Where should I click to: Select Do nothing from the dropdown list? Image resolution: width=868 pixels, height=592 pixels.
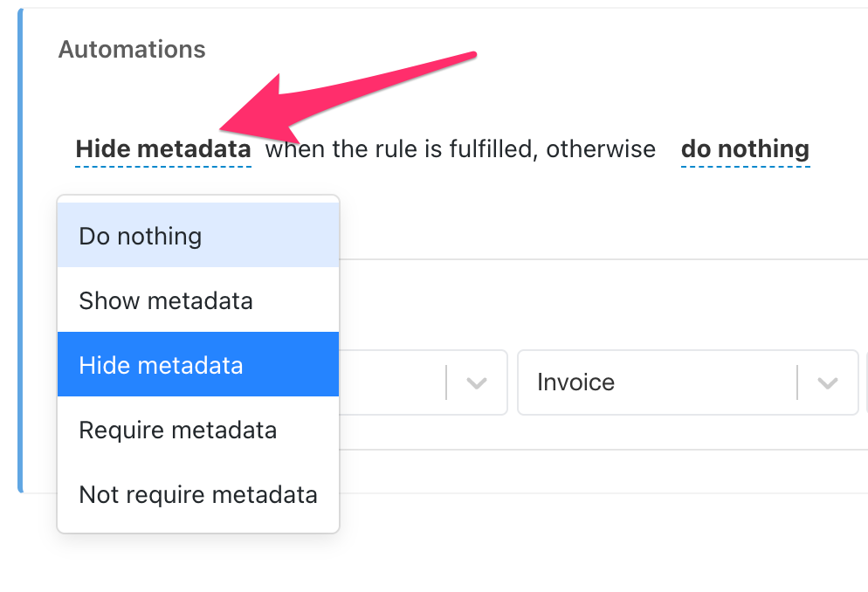pos(198,235)
